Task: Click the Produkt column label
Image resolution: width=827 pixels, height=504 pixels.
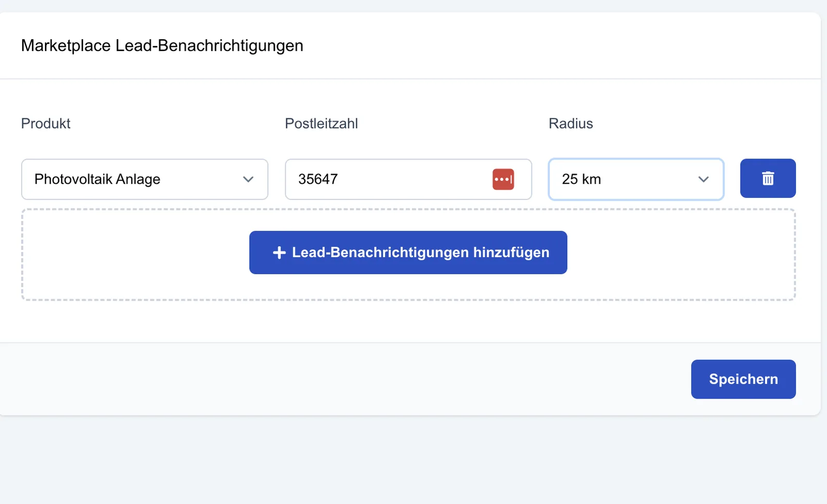Action: tap(45, 123)
